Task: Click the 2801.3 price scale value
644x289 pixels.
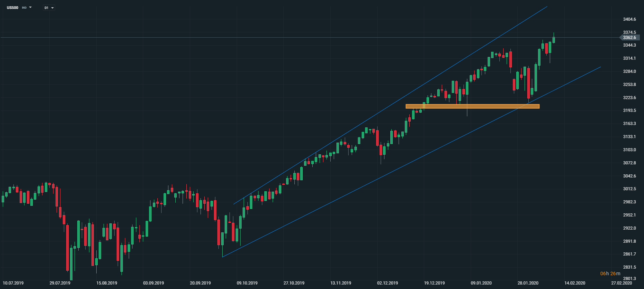Action: (630, 279)
